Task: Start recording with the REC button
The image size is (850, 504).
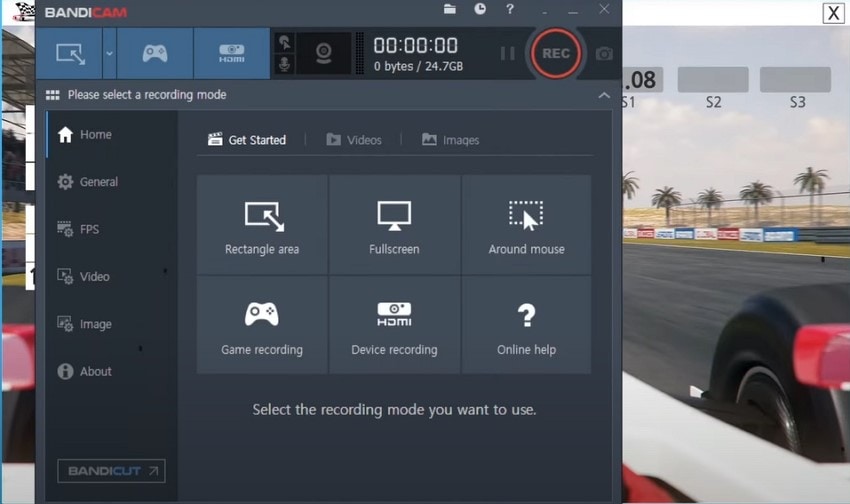Action: (556, 54)
